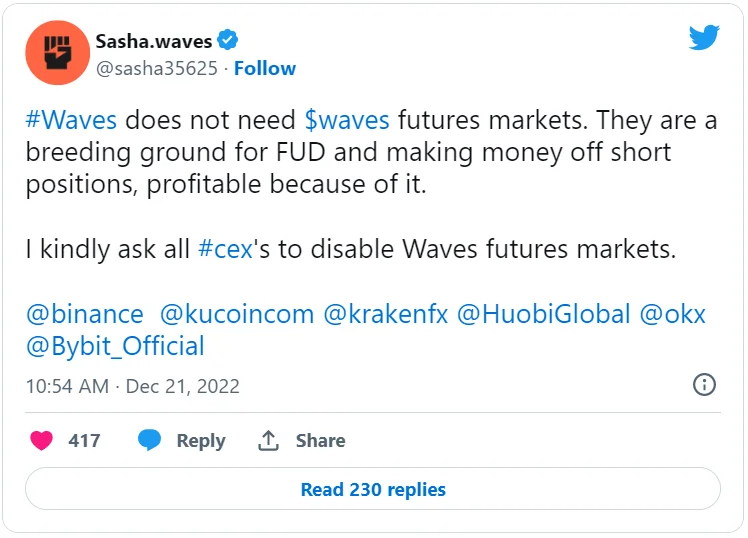Click the blue reply bubble icon

coord(150,440)
